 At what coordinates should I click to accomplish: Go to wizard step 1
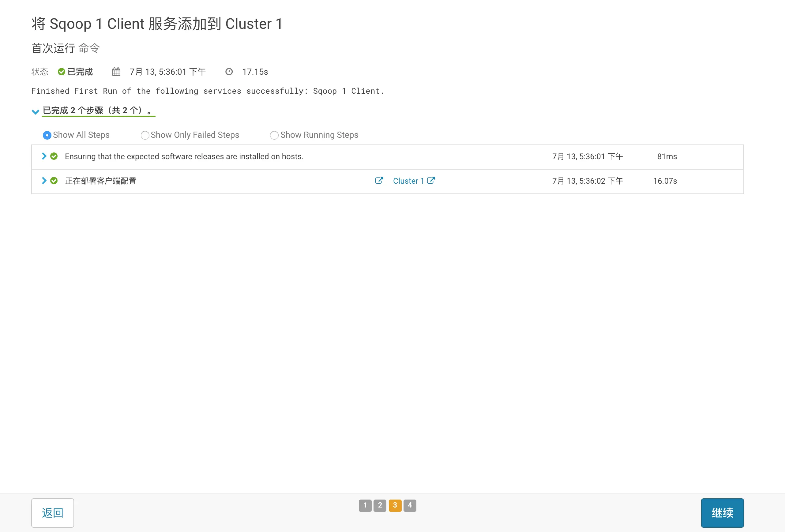click(x=365, y=505)
